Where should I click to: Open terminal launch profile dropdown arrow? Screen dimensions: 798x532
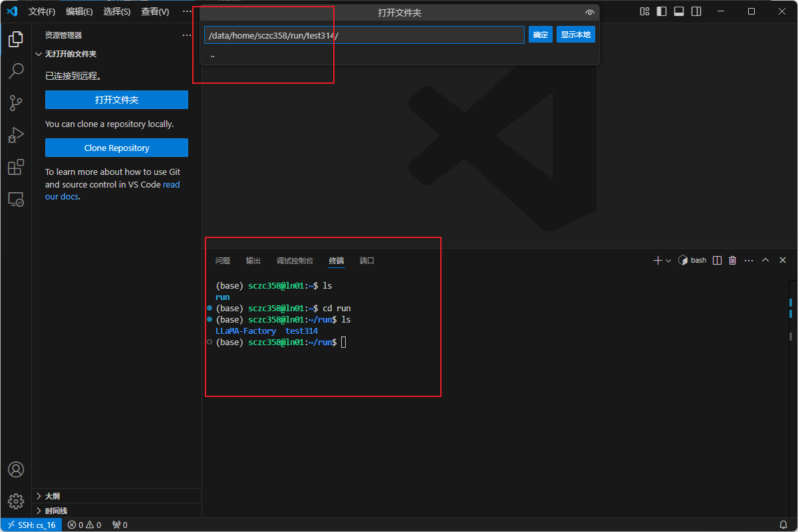point(668,260)
